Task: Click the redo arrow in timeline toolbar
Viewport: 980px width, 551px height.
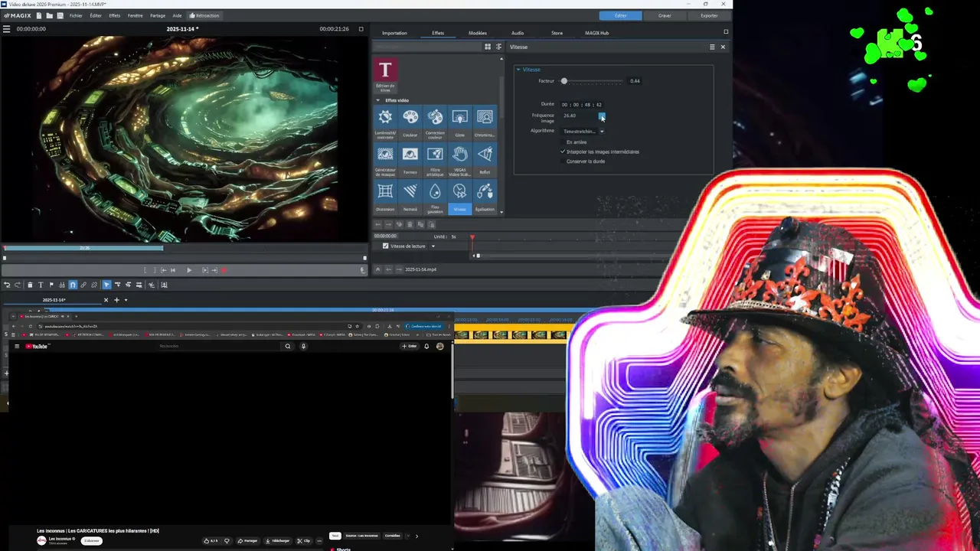Action: (18, 285)
